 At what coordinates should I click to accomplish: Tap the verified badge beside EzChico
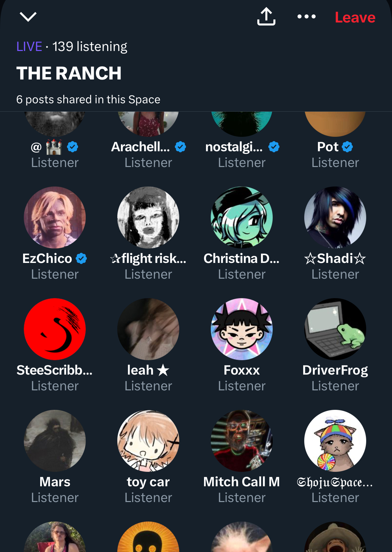(81, 259)
